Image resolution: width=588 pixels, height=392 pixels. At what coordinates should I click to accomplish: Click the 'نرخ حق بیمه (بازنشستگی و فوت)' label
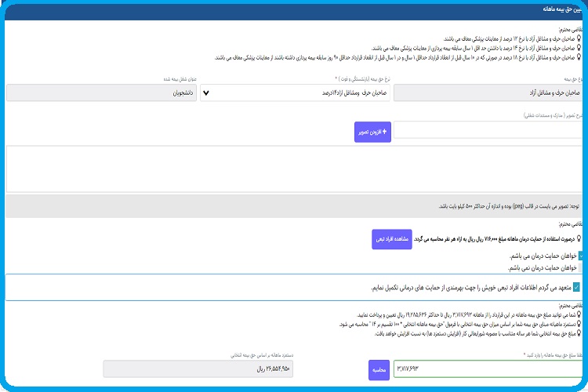[x=363, y=78]
